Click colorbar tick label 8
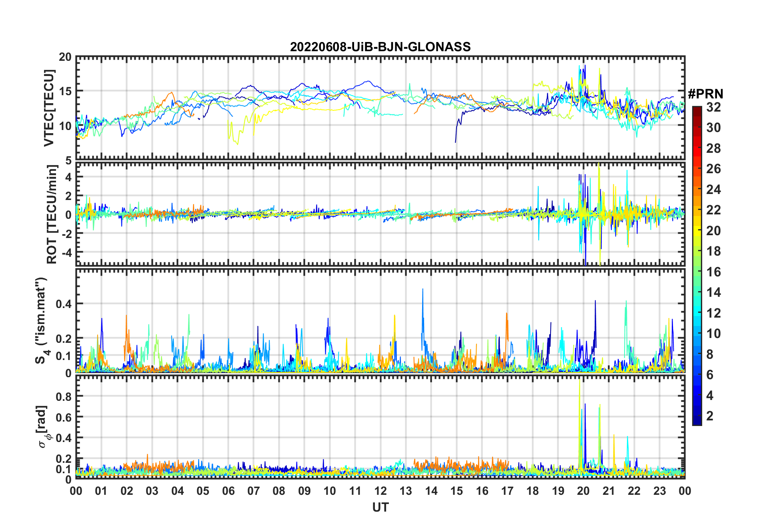Image resolution: width=761 pixels, height=532 pixels. 710,354
